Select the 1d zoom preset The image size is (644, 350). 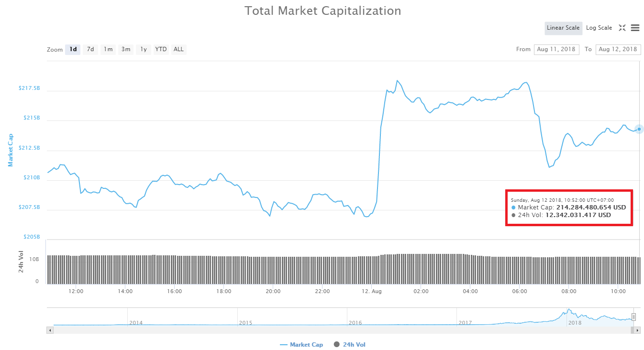(72, 49)
